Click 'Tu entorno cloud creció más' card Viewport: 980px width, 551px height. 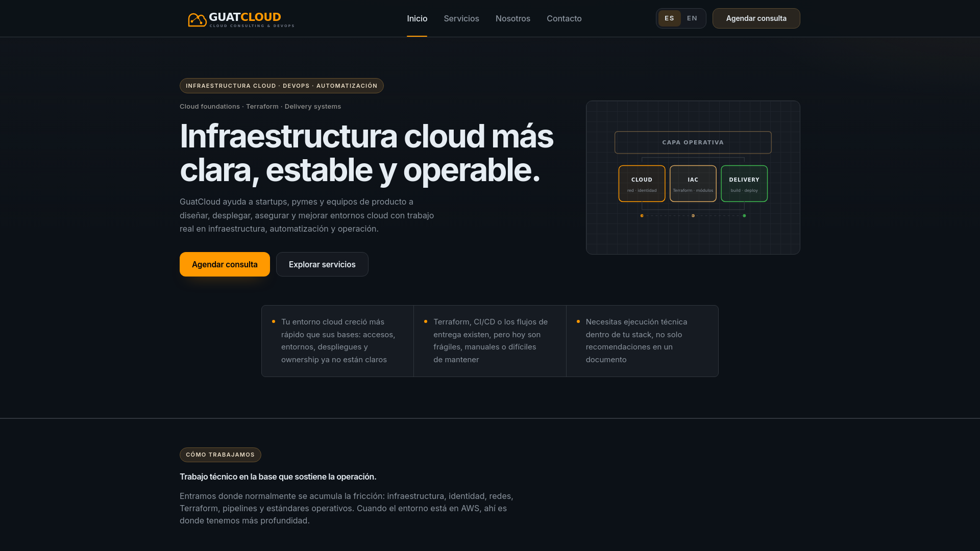point(337,341)
